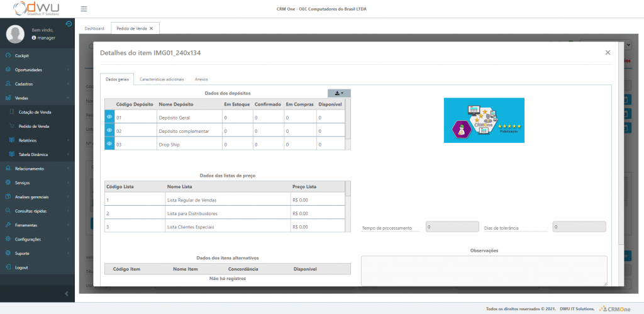Viewport: 644px width, 314px height.
Task: Collapse the sidebar with the bottom arrow
Action: point(67,294)
